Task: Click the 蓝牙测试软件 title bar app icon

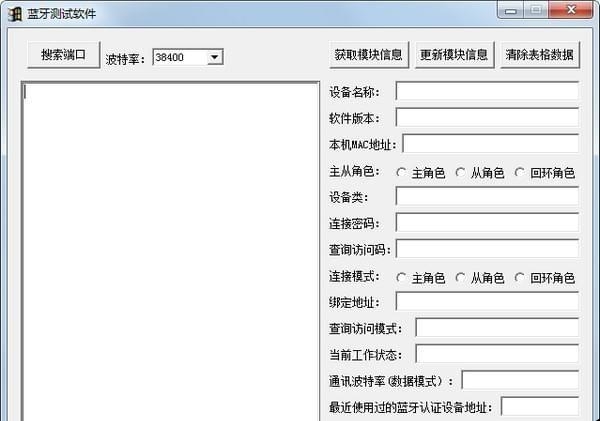Action: 15,14
